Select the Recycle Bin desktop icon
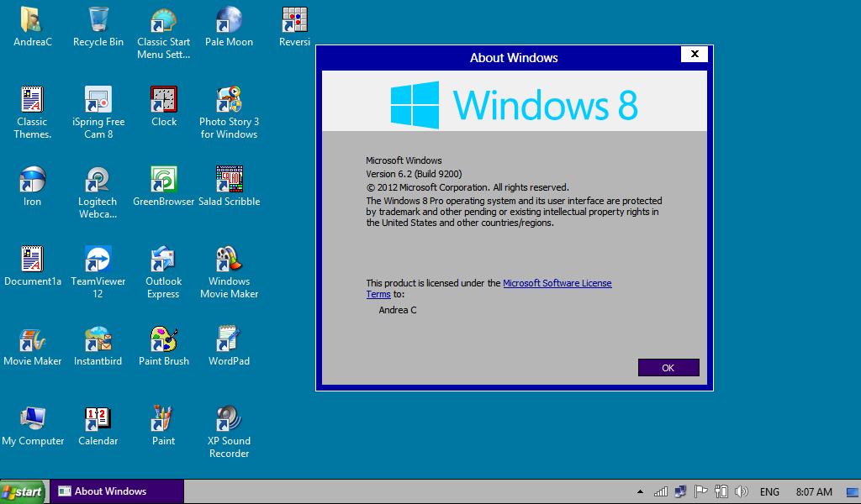Image resolution: width=861 pixels, height=504 pixels. point(98,20)
